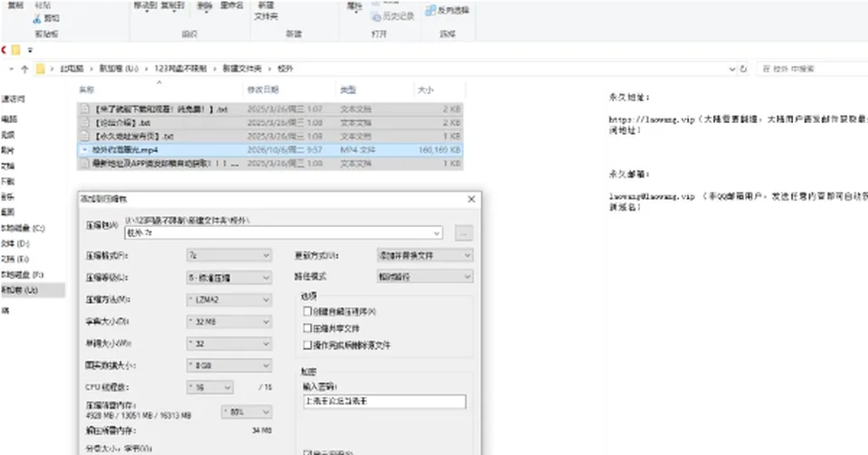The height and width of the screenshot is (455, 868).
Task: Open the quick access toolbar customize arrow
Action: 30,51
